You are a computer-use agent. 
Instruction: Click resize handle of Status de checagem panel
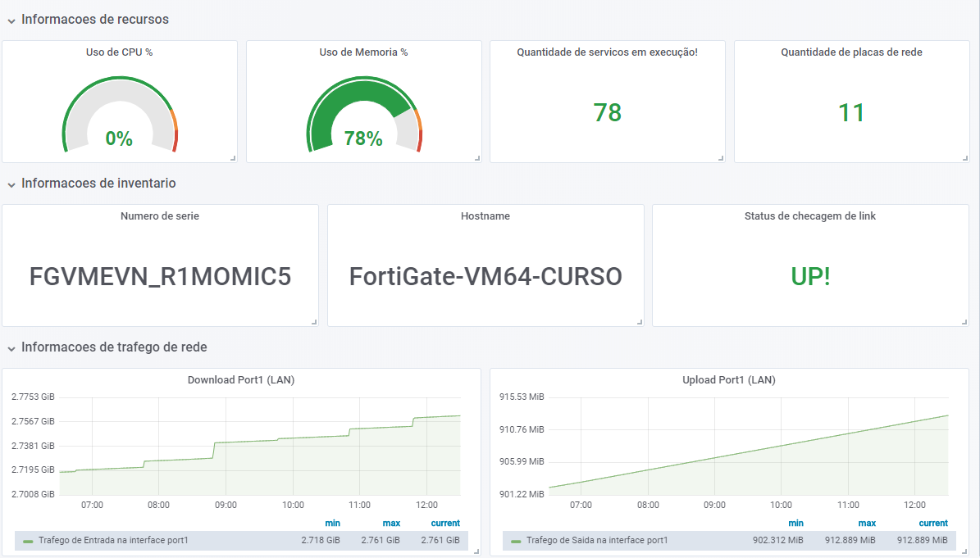[965, 322]
